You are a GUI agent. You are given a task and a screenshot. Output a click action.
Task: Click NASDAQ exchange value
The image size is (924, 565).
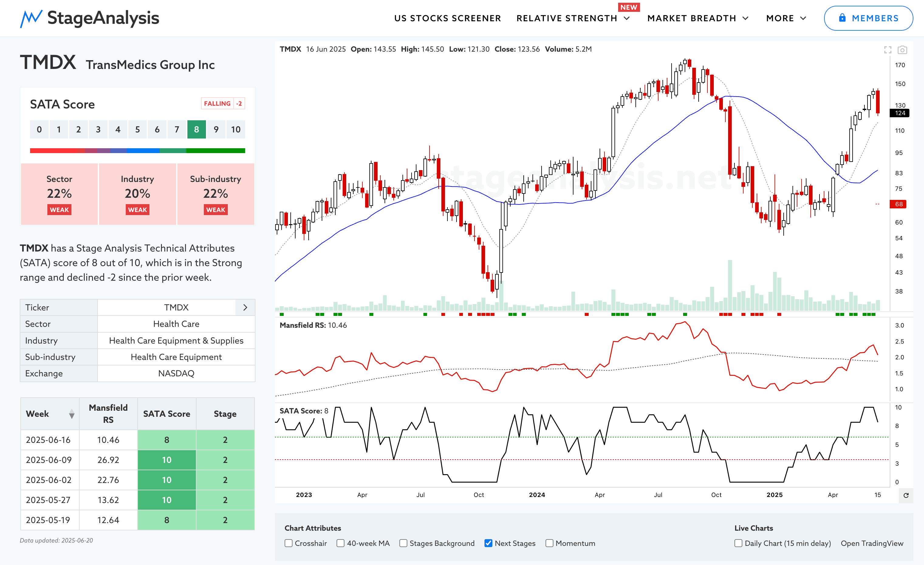[x=176, y=373]
